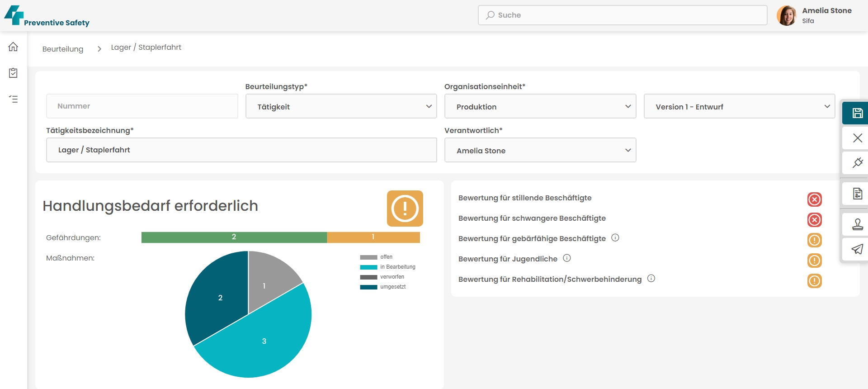
Task: Click the signed document icon
Action: (x=857, y=194)
